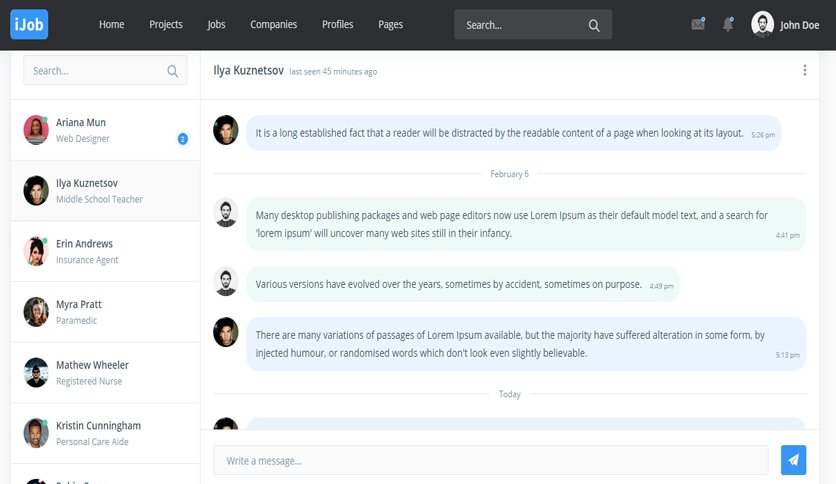The width and height of the screenshot is (836, 484).
Task: Click the magnifier icon in top search
Action: coord(594,25)
